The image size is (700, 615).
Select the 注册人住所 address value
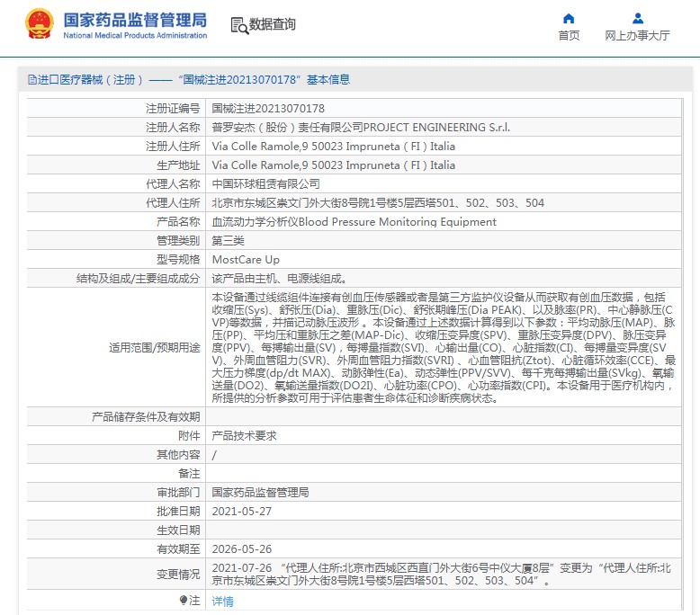click(x=334, y=147)
